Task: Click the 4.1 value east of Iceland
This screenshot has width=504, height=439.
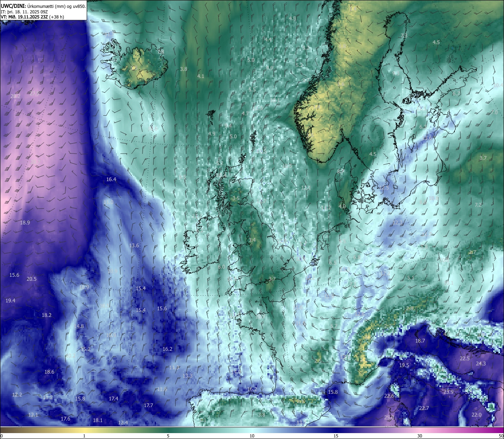Action: click(x=201, y=76)
